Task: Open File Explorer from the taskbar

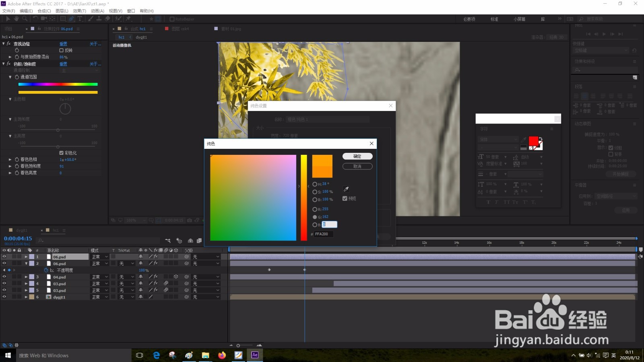Action: [x=206, y=355]
